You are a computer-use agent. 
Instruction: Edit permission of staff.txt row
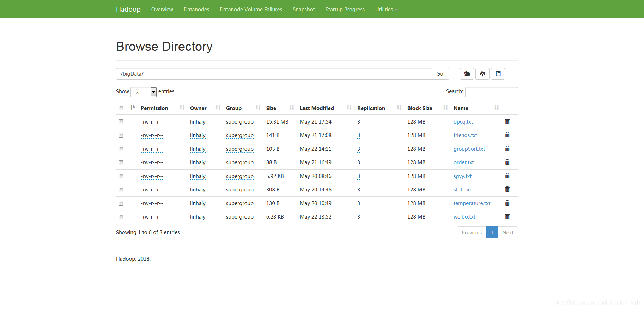click(x=152, y=190)
